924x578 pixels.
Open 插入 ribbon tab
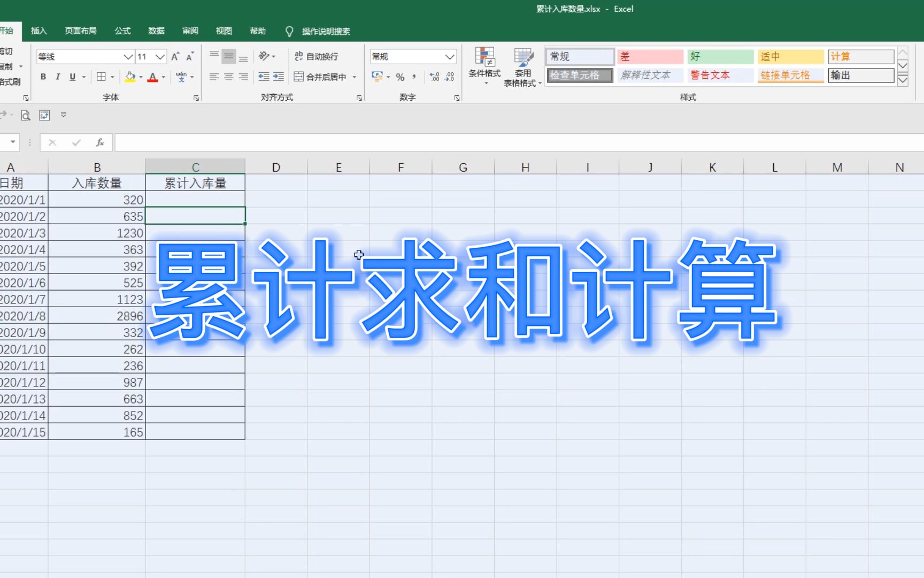pos(39,31)
